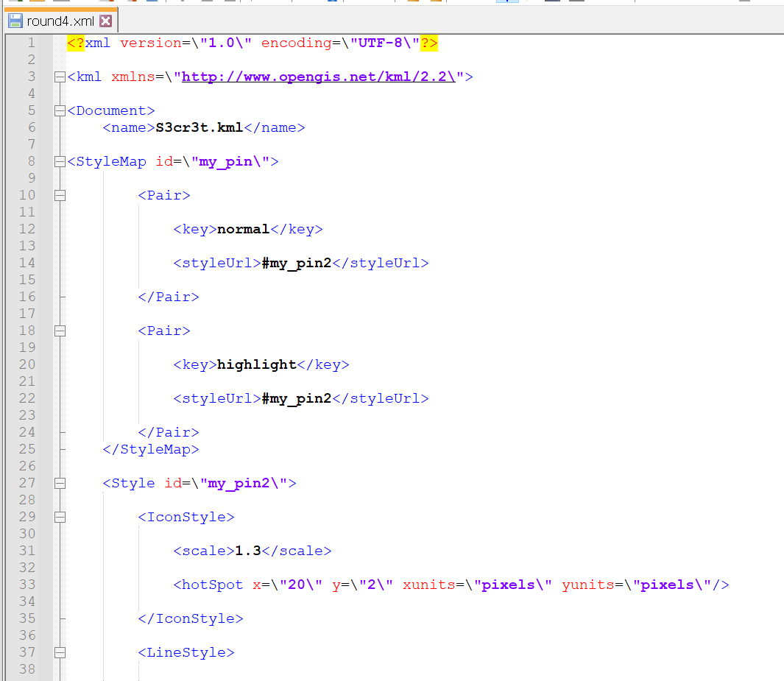Click the opening <IconStyle> tag
This screenshot has width=784, height=681.
pyautogui.click(x=186, y=518)
